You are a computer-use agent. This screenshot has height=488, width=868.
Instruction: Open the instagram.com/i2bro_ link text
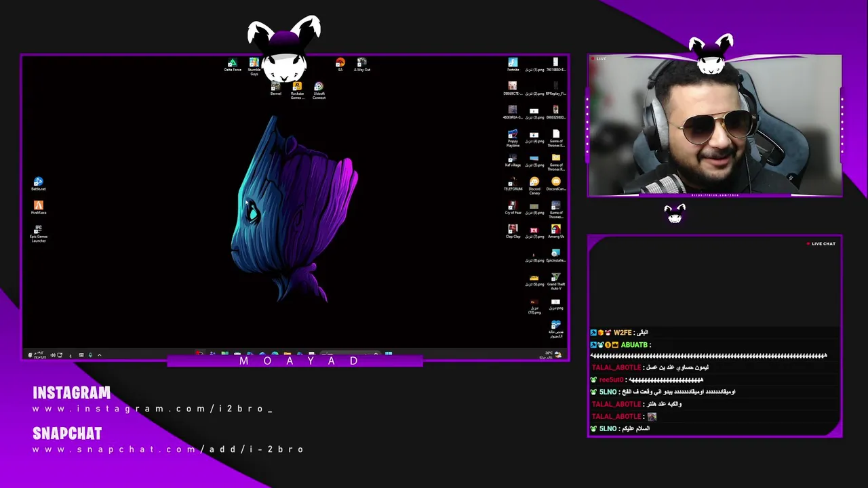pos(153,409)
